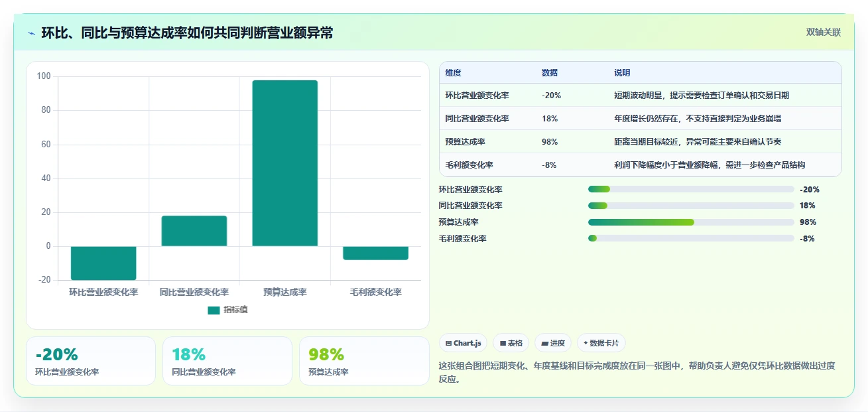Click the 数据卡片 tag chip
Screen dimensions: 868x412
(x=601, y=343)
